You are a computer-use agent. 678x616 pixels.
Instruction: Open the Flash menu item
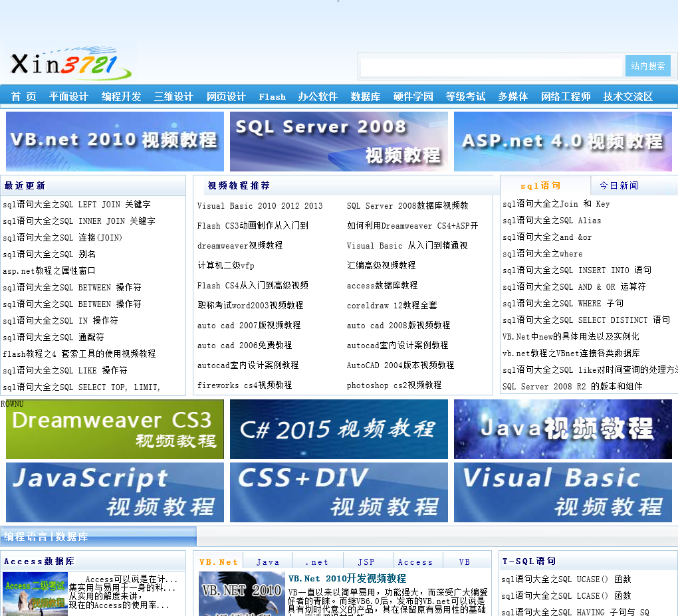point(272,97)
